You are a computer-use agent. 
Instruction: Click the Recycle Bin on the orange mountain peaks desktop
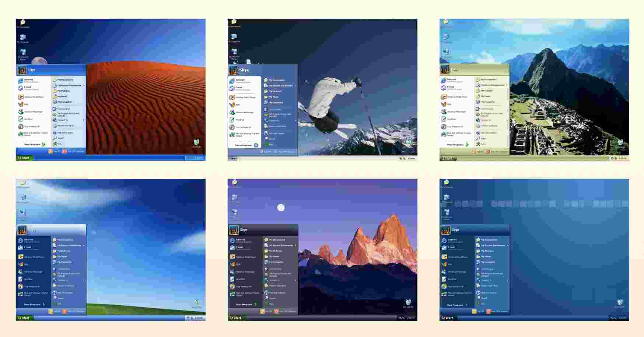(x=408, y=303)
